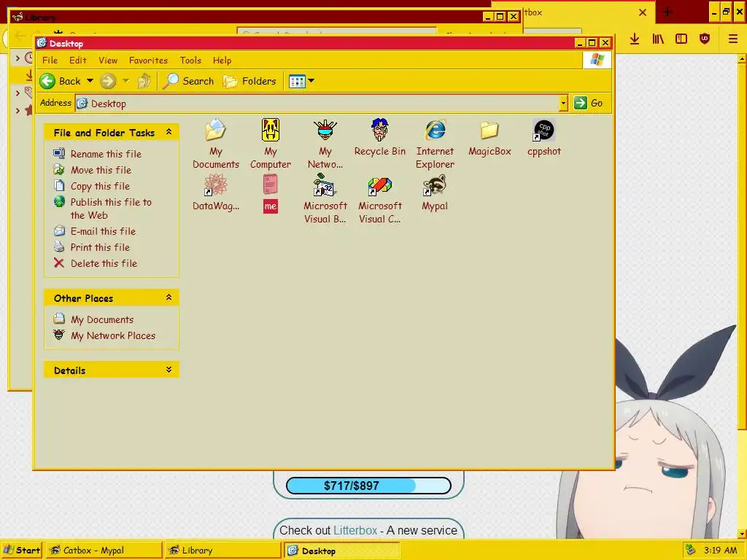Image resolution: width=747 pixels, height=560 pixels.
Task: Open the Tools menu
Action: pyautogui.click(x=190, y=61)
